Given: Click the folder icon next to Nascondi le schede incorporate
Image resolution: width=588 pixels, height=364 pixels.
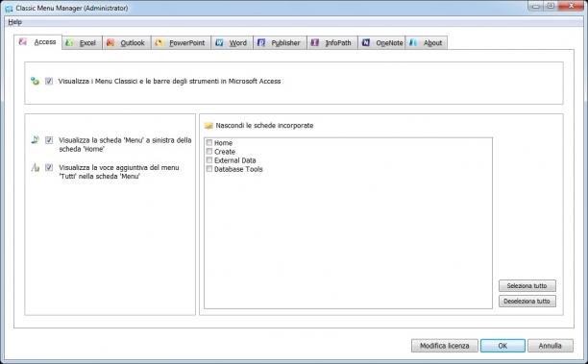Looking at the screenshot, I should tap(208, 126).
